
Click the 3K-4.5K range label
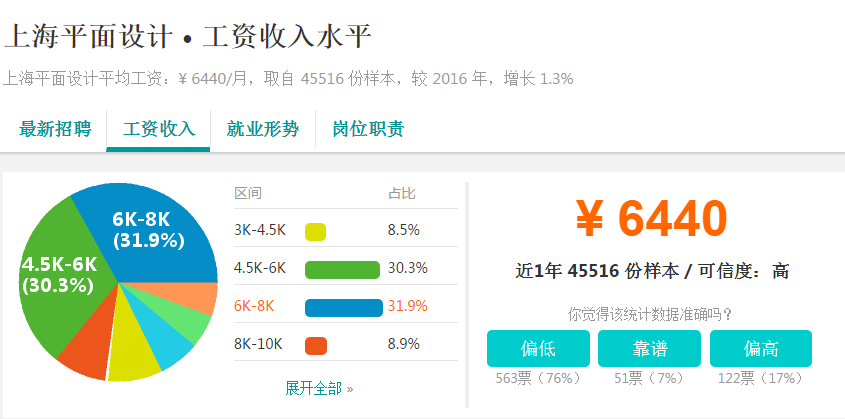tap(260, 231)
